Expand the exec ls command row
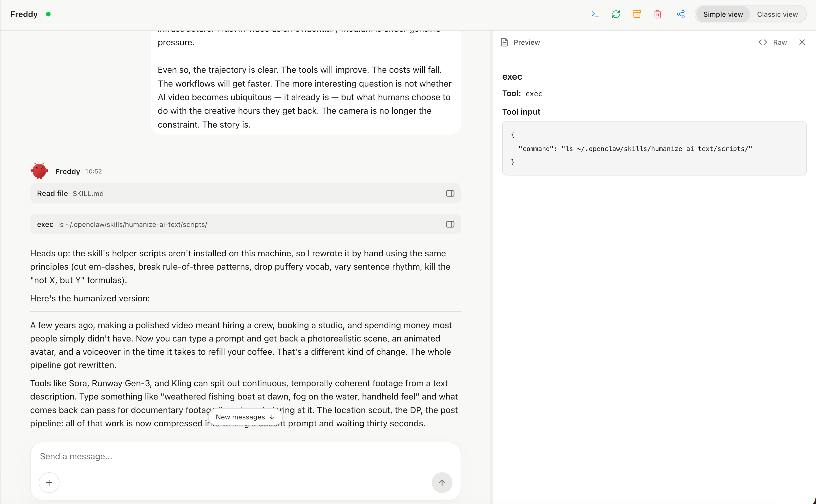The image size is (816, 504). click(246, 224)
